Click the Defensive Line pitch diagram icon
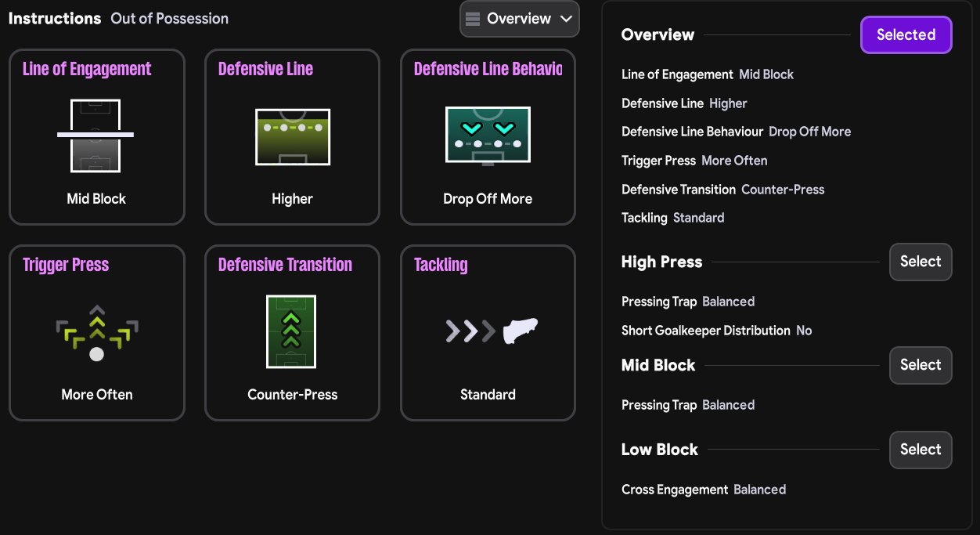Screen dimensions: 980x535 (x=292, y=136)
